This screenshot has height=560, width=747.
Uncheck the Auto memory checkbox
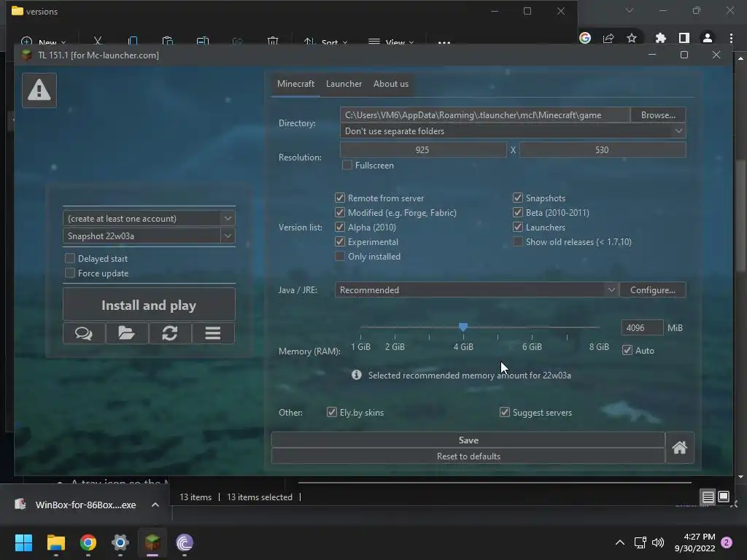click(x=627, y=351)
